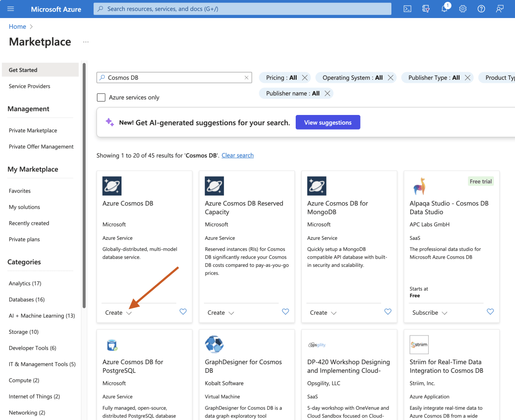Filter by the Compute (2) category
Viewport: 515px width, 420px height.
(x=24, y=381)
